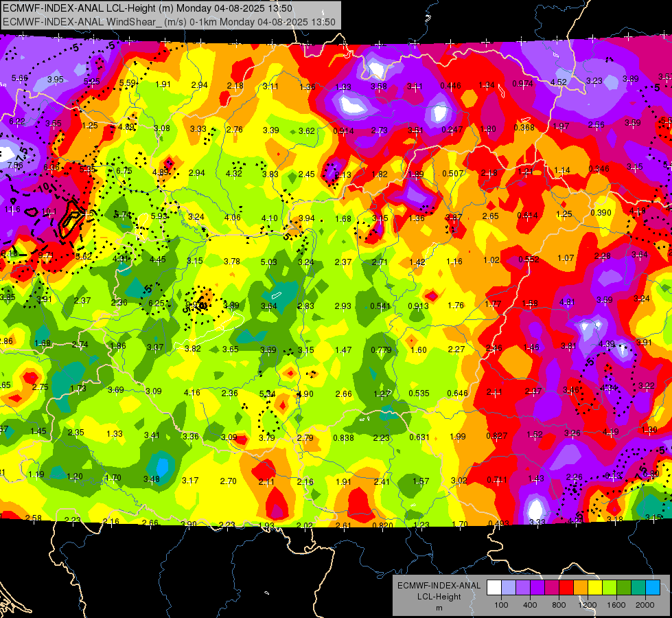Click wind shear value 0.247
This screenshot has height=618, width=672.
pyautogui.click(x=452, y=130)
